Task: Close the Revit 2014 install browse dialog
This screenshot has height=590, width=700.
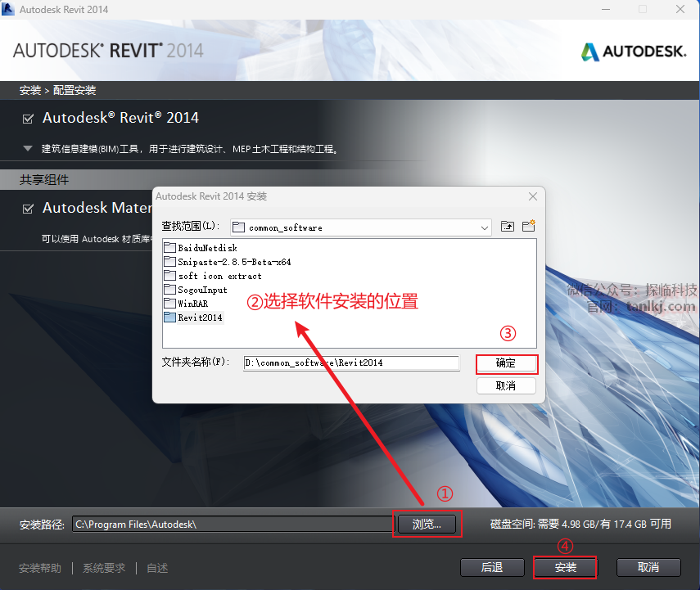Action: pyautogui.click(x=533, y=196)
